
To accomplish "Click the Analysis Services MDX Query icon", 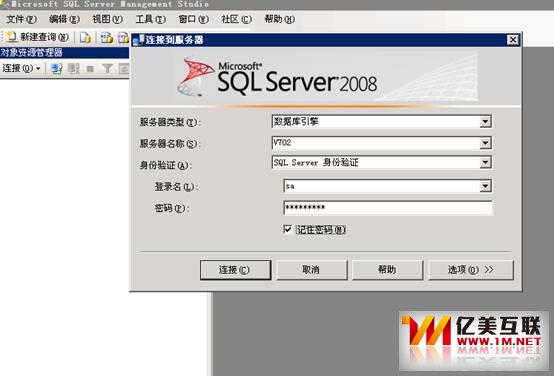I will pos(106,37).
